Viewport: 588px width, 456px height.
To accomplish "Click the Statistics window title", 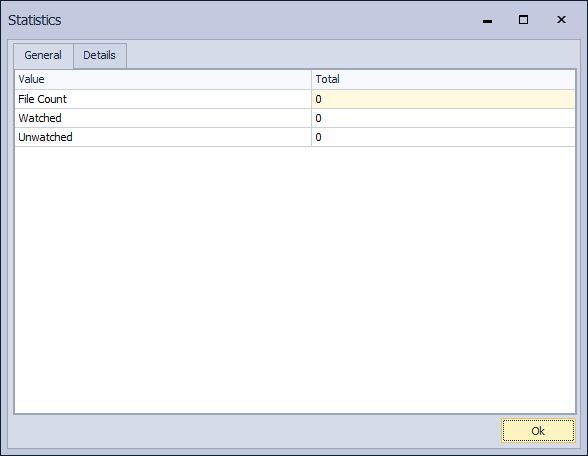I will pyautogui.click(x=35, y=20).
